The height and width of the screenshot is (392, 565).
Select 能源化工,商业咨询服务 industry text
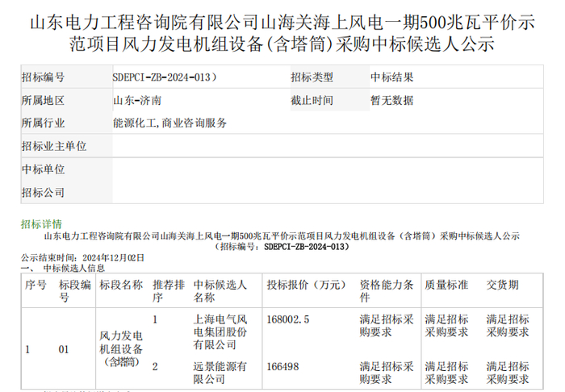click(169, 123)
